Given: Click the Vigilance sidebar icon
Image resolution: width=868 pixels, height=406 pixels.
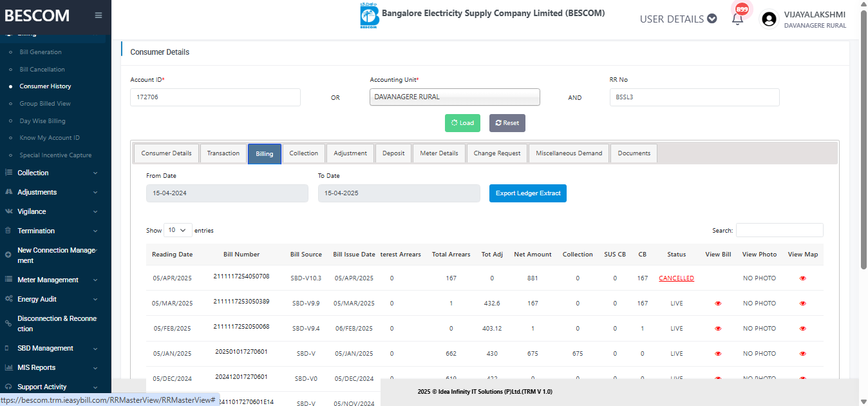Looking at the screenshot, I should (x=8, y=211).
